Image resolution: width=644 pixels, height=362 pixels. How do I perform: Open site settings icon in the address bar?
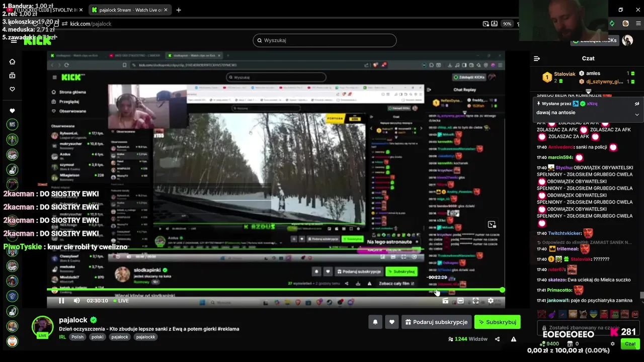click(x=64, y=24)
